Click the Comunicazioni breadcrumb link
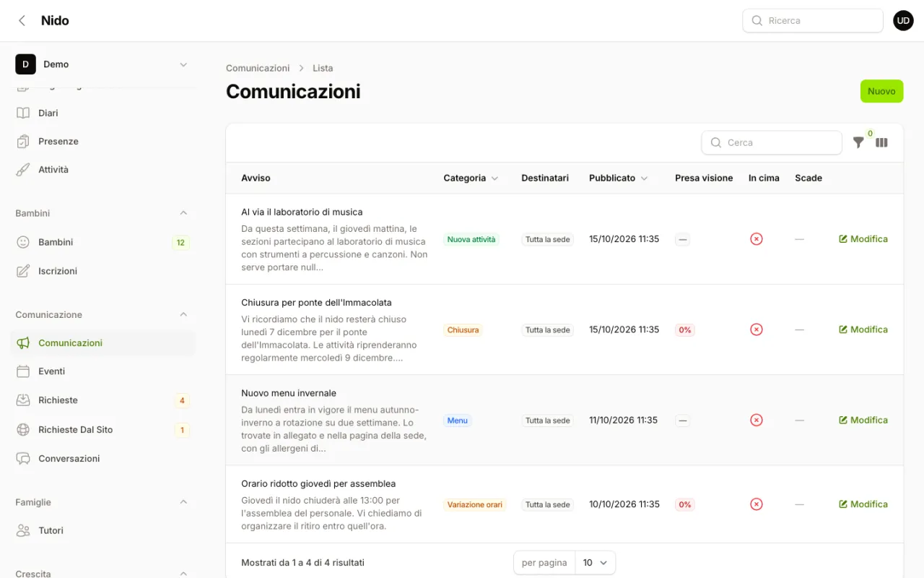This screenshot has height=578, width=924. (258, 68)
